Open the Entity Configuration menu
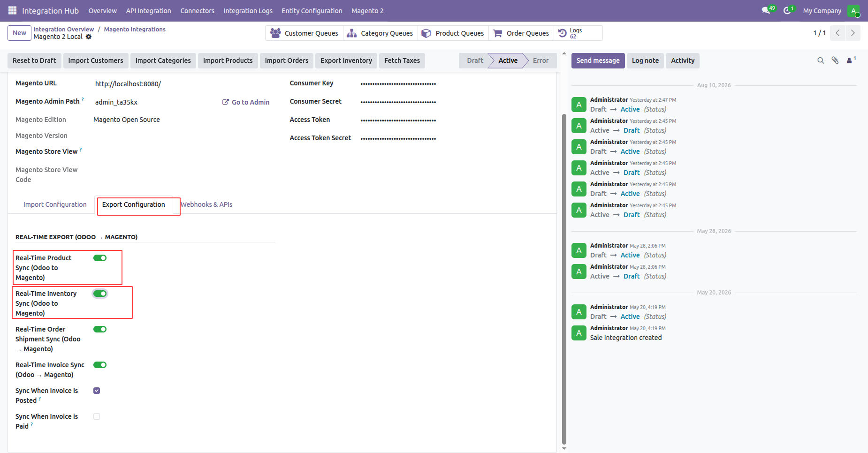Screen dimensions: 868x453 click(312, 11)
